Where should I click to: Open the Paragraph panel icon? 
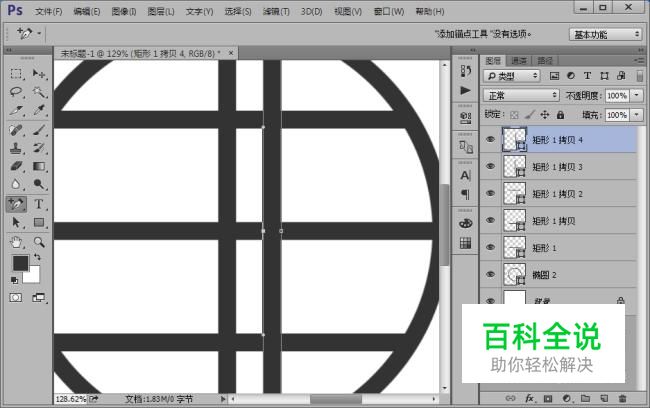coord(466,194)
